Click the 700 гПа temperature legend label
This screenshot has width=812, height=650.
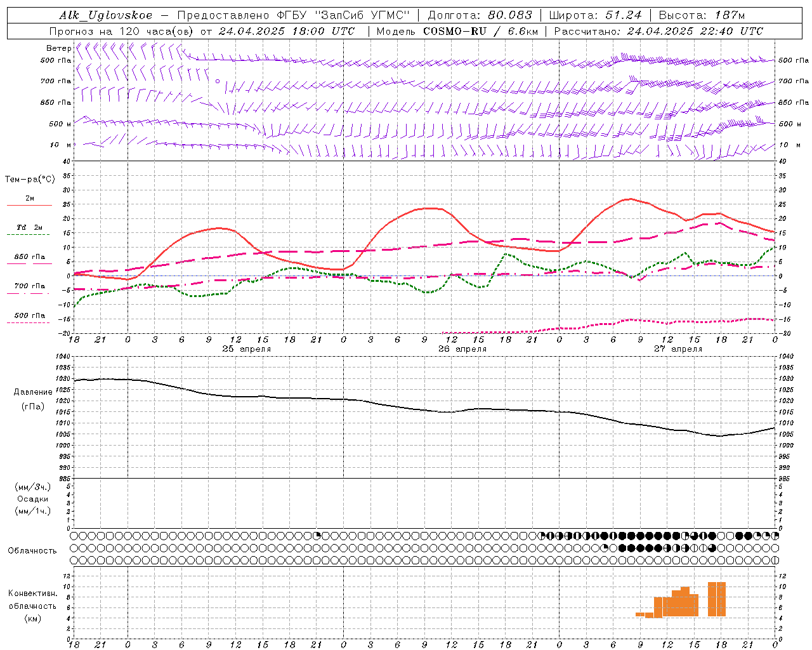pos(30,286)
